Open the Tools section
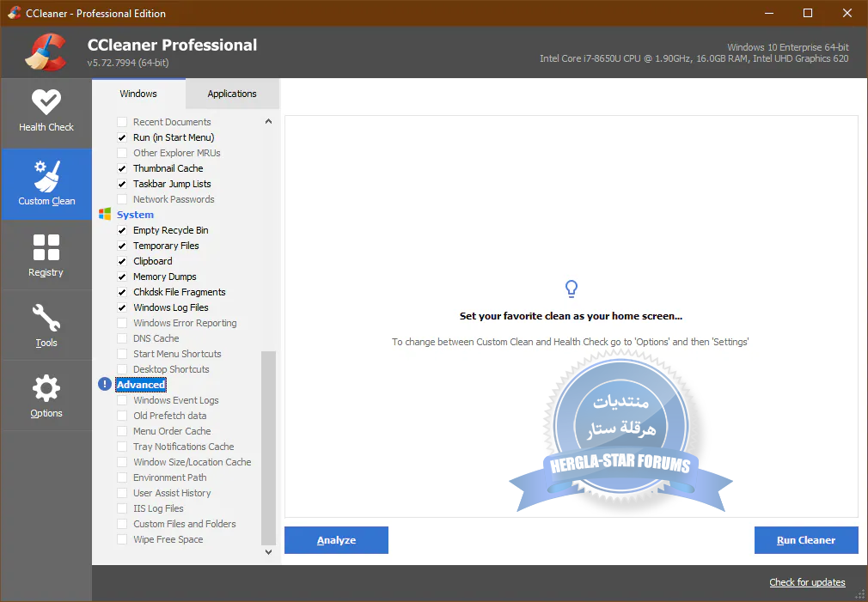The image size is (868, 602). [x=46, y=325]
